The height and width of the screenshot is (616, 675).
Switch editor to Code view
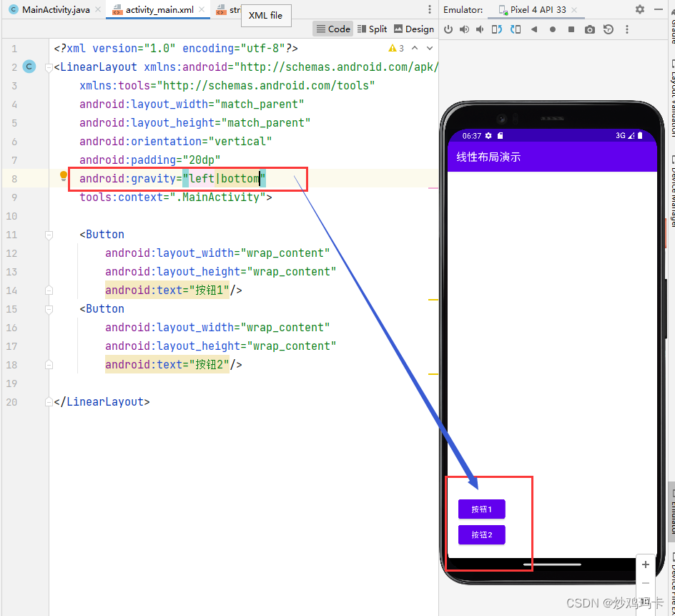click(332, 29)
